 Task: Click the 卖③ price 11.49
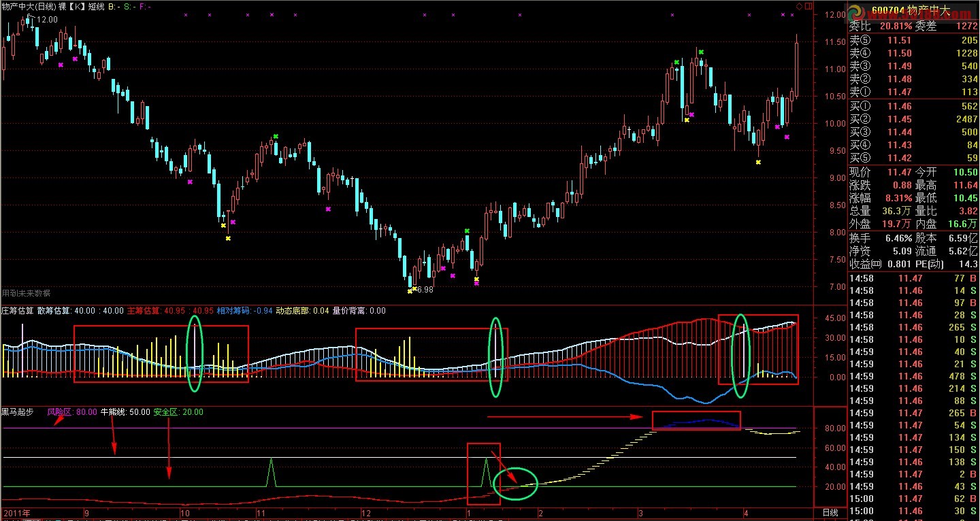tap(899, 66)
